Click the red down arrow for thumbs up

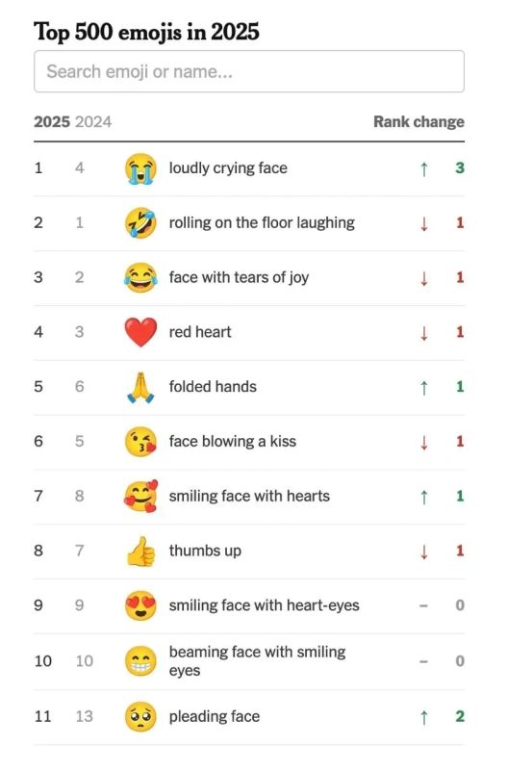424,552
